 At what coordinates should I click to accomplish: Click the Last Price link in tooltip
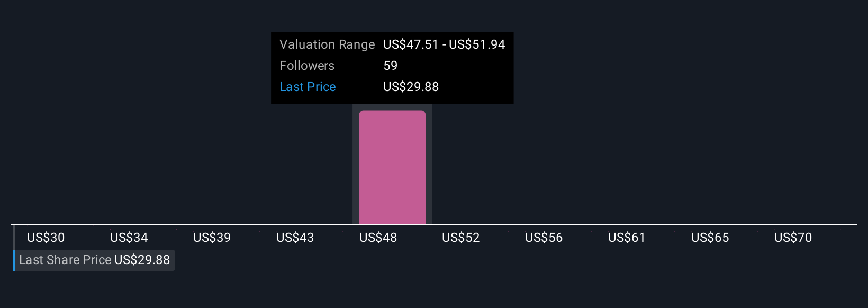point(308,87)
